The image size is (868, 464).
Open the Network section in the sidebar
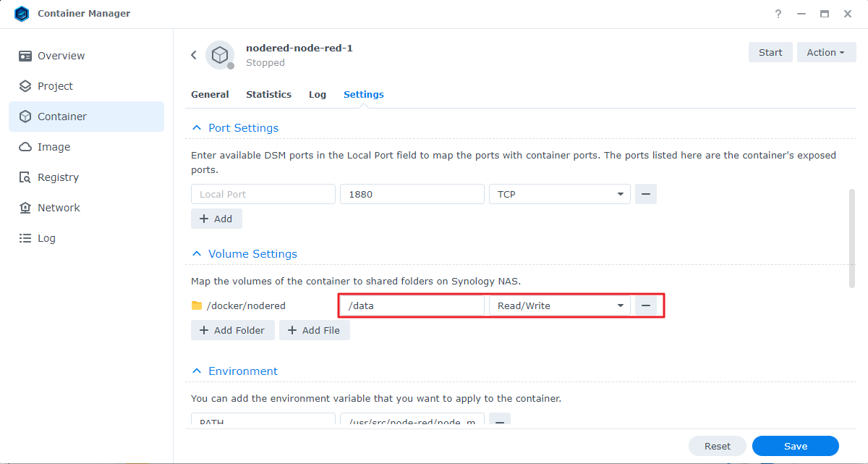(x=59, y=207)
